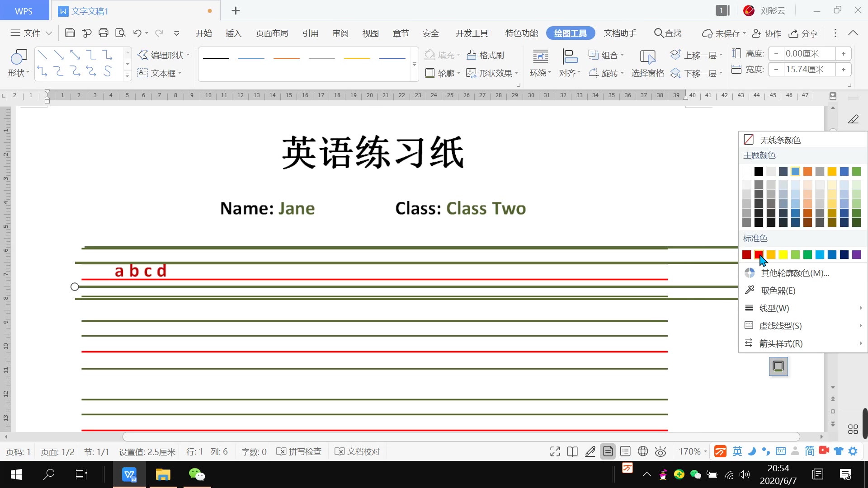Viewport: 868px width, 488px height.
Task: Run 拼写检查 spell check from status bar
Action: 299,451
